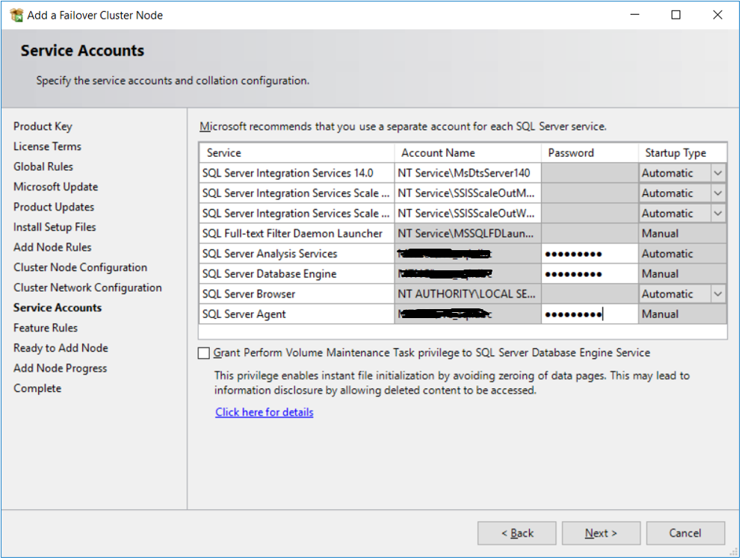This screenshot has height=560, width=742.
Task: Expand Startup Type dropdown for NT Service\SSISScaleOutW... row
Action: point(718,214)
